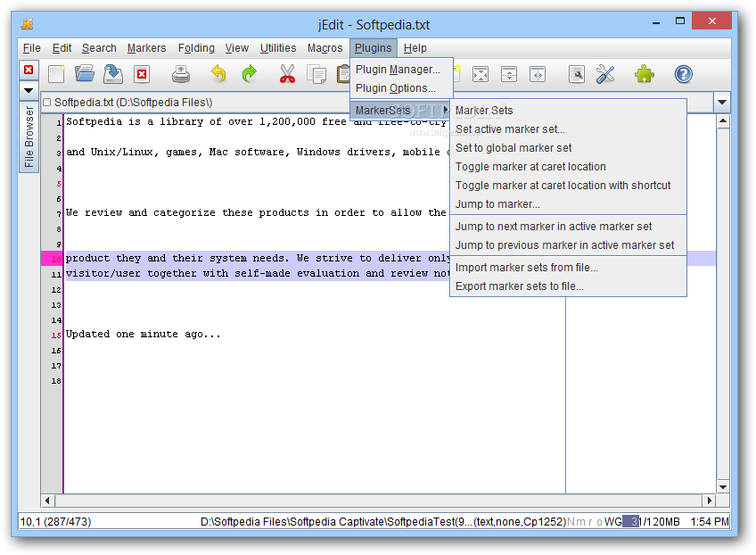Click the yellow Undo arrow icon

(219, 74)
